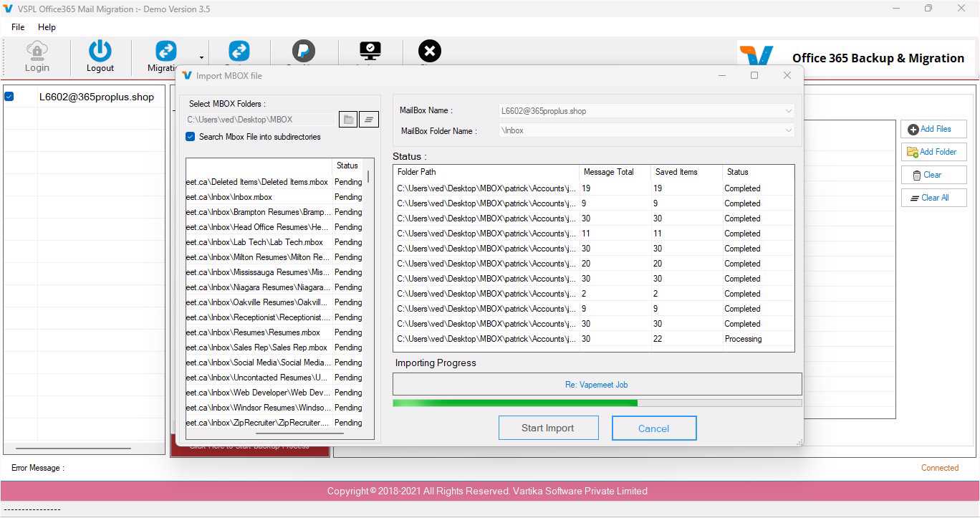Click the MBOX folder path input field
This screenshot has height=518, width=980.
[x=261, y=120]
